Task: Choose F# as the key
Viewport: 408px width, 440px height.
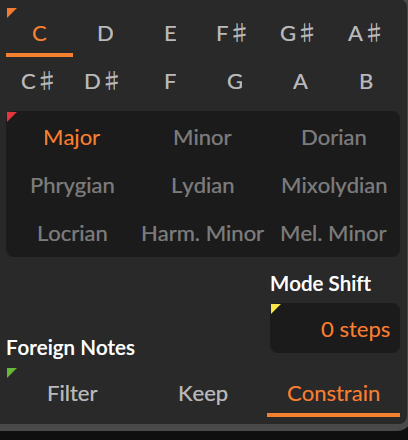Action: (x=231, y=34)
